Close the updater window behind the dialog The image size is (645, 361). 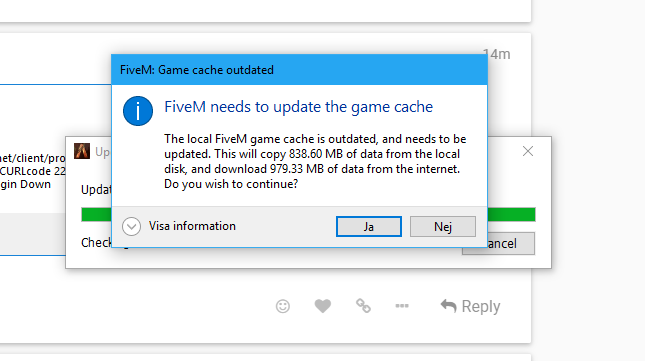pyautogui.click(x=528, y=151)
